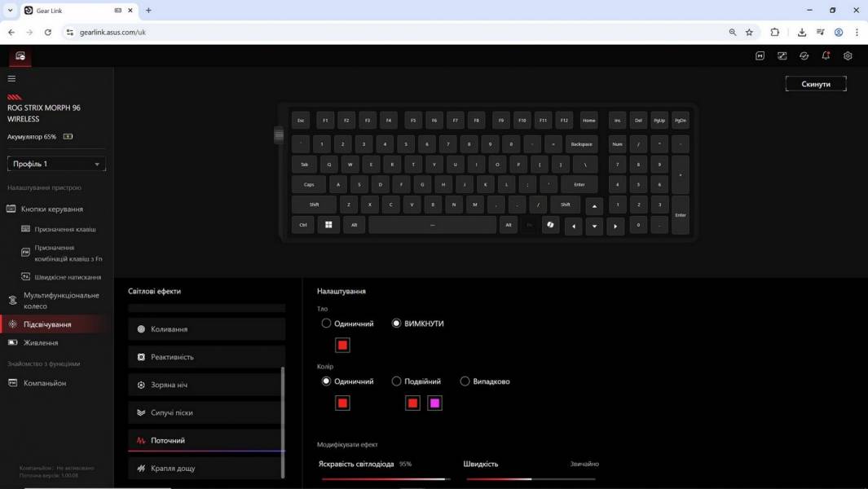Click the left arrow key on keyboard preview
The height and width of the screenshot is (489, 868).
[x=573, y=226]
